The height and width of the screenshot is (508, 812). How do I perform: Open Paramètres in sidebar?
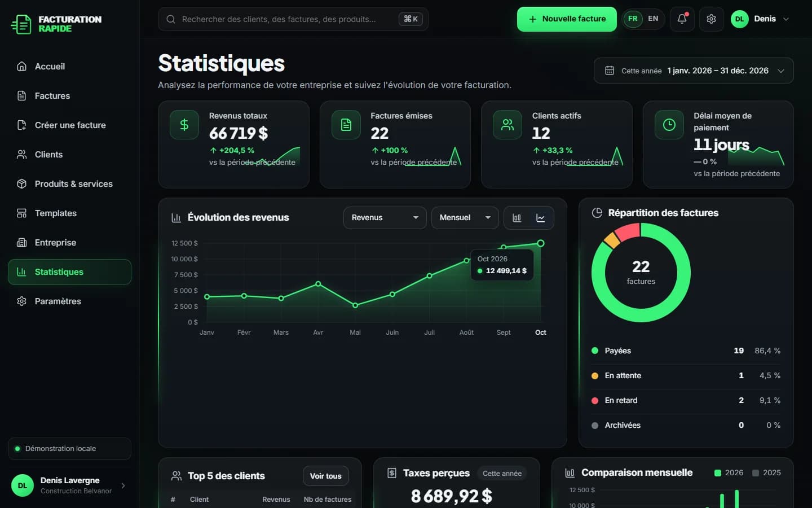point(69,301)
